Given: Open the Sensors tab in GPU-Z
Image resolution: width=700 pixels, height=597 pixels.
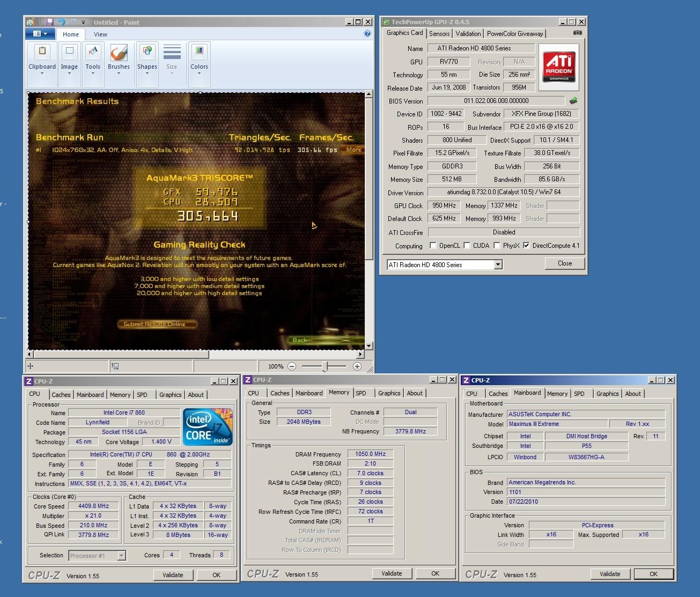Looking at the screenshot, I should coord(439,33).
